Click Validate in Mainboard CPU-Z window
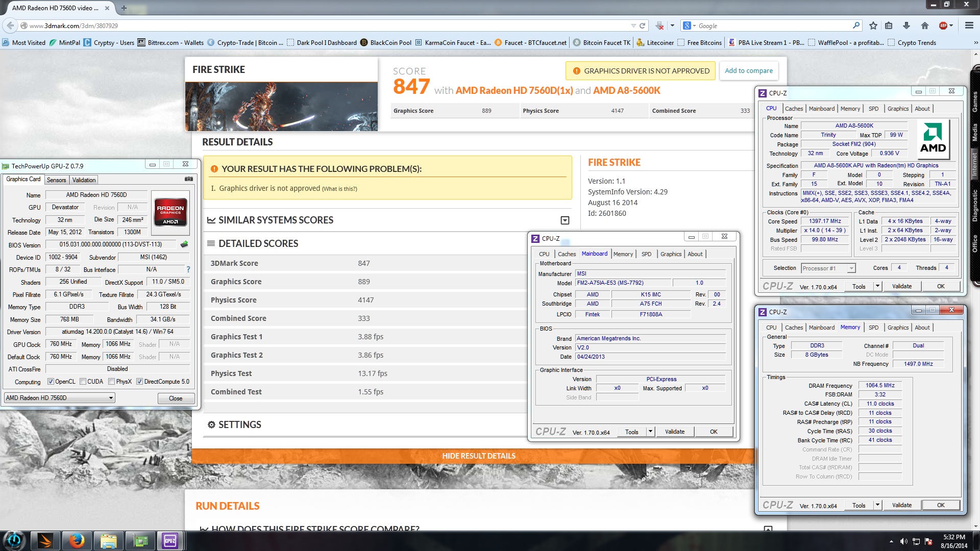This screenshot has height=551, width=980. [675, 432]
